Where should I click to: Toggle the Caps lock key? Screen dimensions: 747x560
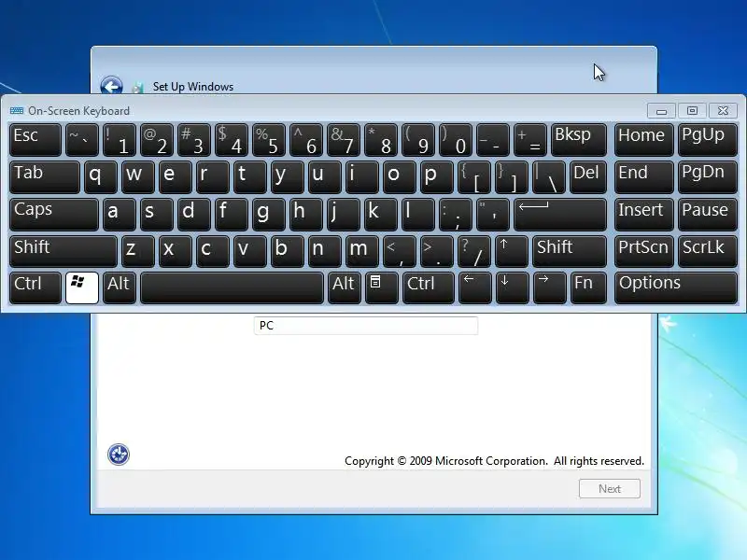pos(54,215)
